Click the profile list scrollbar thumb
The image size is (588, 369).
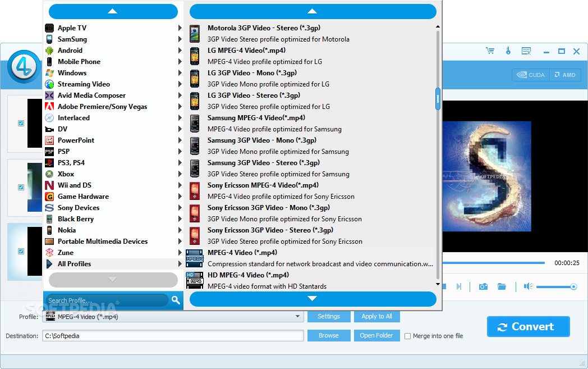point(438,99)
